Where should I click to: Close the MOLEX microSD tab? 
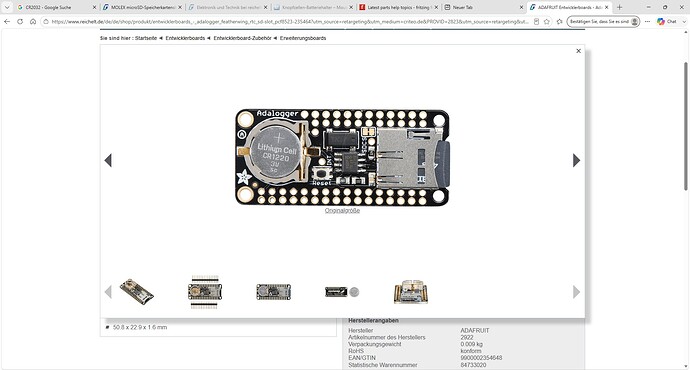[x=180, y=7]
